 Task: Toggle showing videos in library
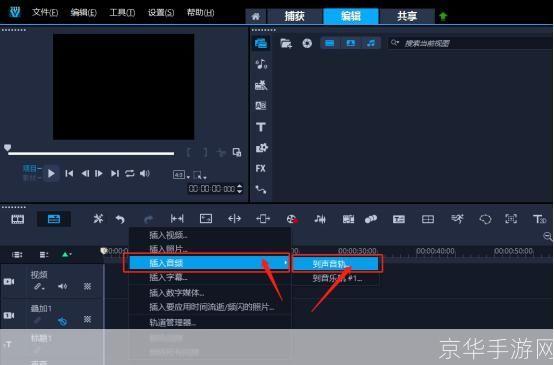click(330, 43)
